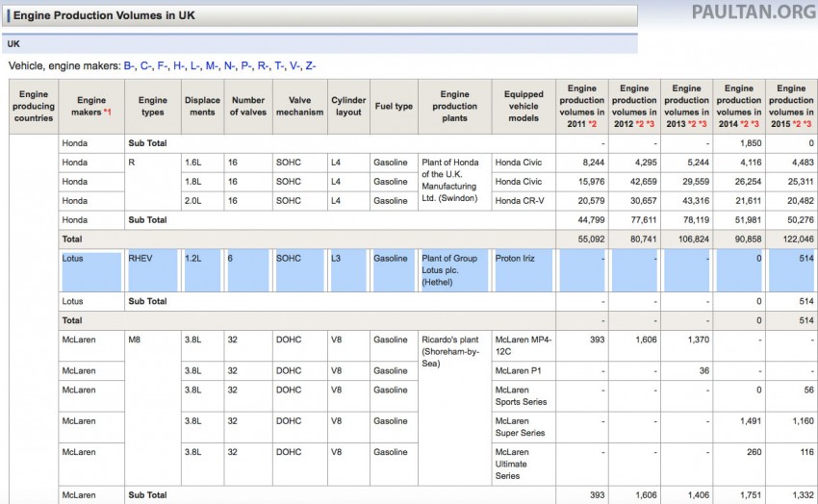
Task: Select the 'L3' cylinder layout cell
Action: click(348, 270)
